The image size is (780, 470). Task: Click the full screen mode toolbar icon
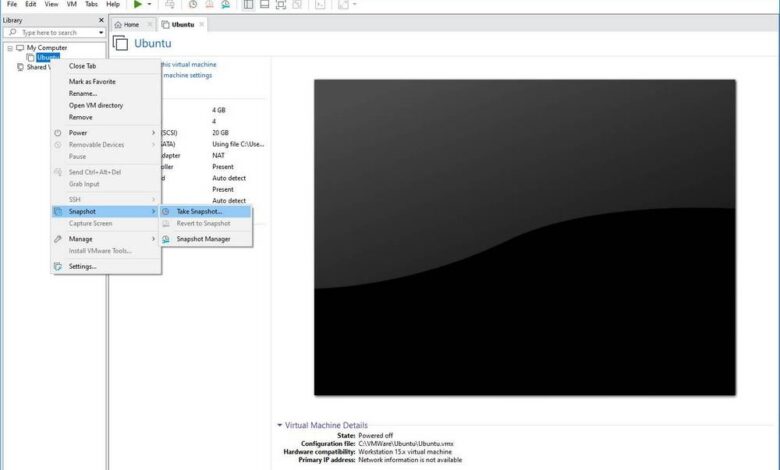click(281, 4)
